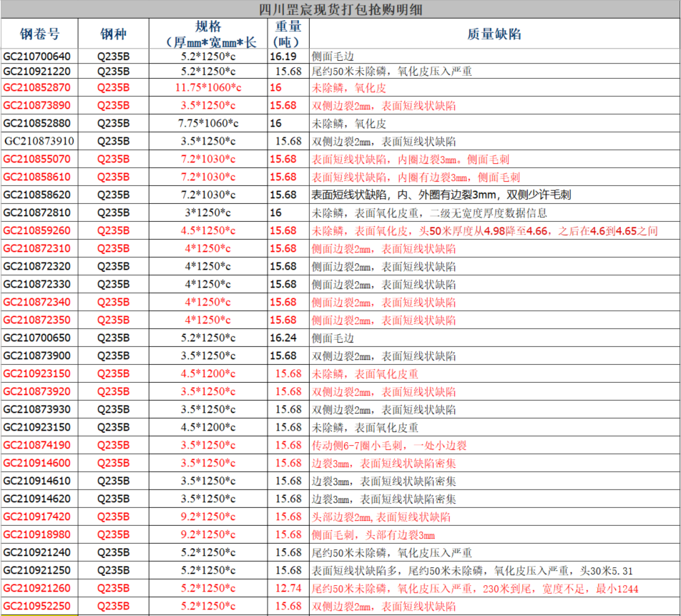This screenshot has height=616, width=681.
Task: Click coil number GC210873900
Action: 37,356
